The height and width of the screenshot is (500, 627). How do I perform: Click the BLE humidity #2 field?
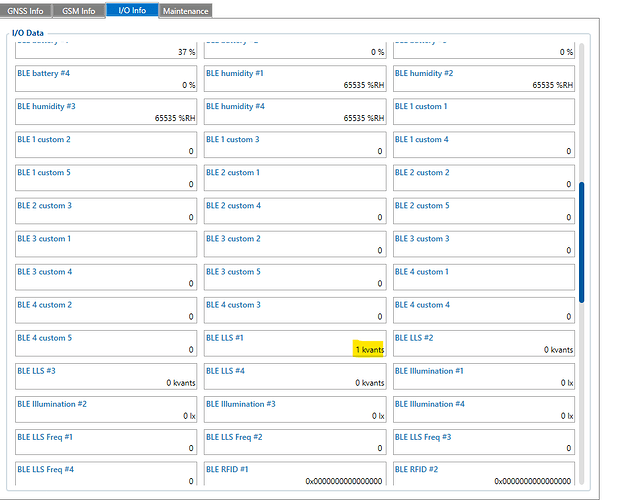484,79
